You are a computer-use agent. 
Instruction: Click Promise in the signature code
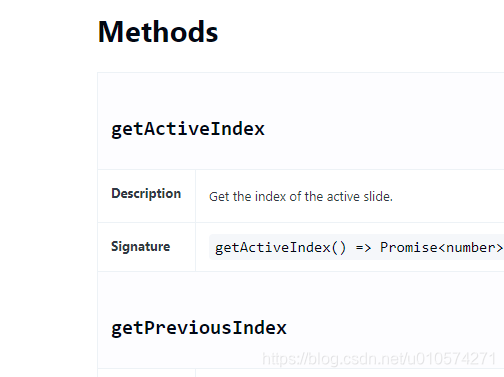click(409, 248)
